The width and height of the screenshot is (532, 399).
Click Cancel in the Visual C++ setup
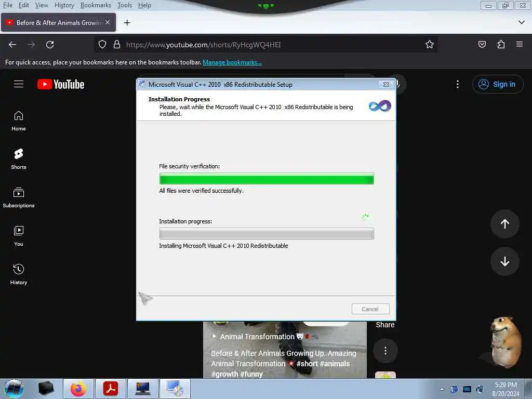[x=370, y=309]
